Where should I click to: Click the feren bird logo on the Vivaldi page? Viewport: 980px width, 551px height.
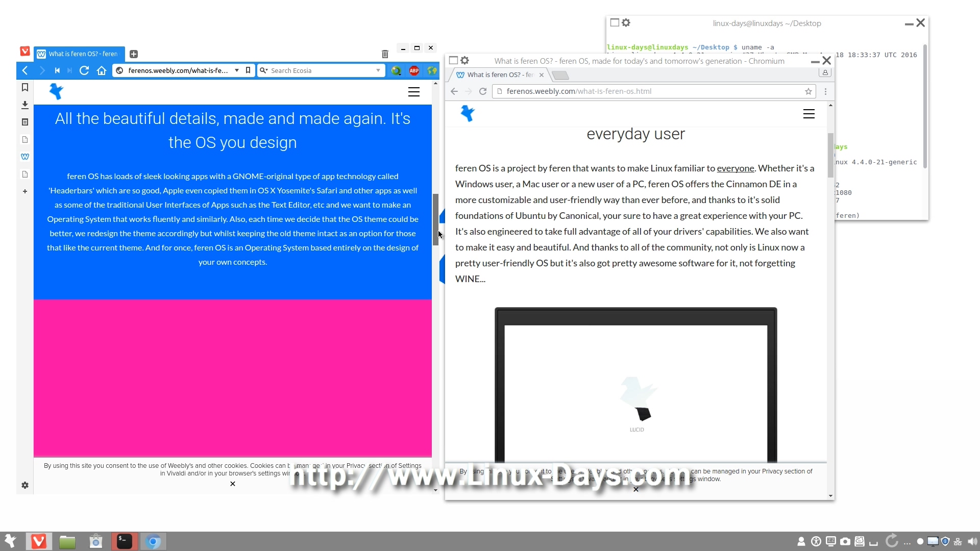click(56, 91)
